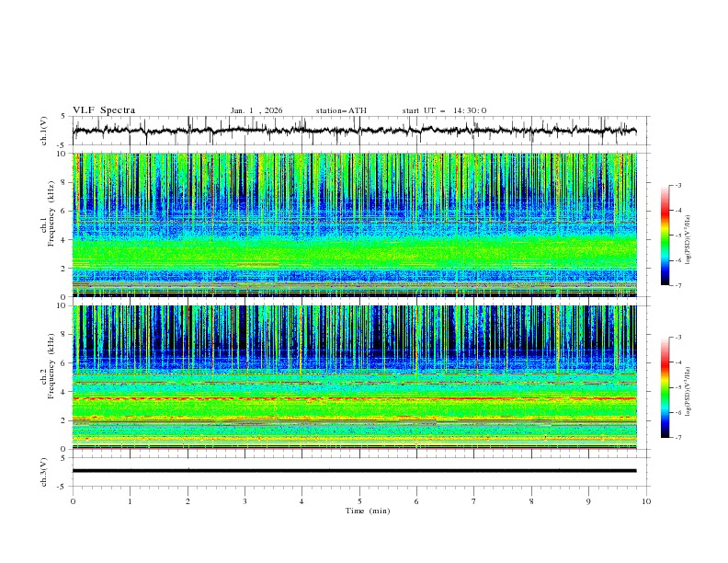Click the "-7" tick on lower color bar
Image resolution: width=728 pixels, height=563 pixels.
[x=678, y=438]
